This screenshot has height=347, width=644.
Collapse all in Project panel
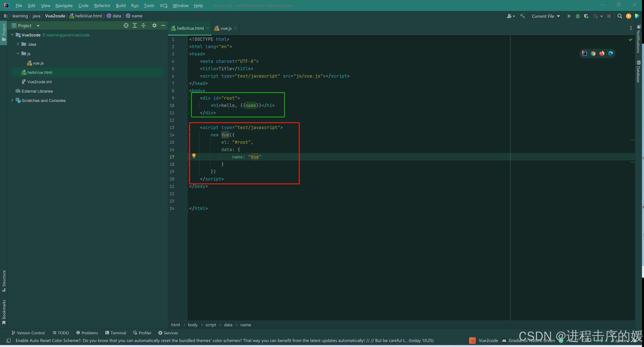click(143, 26)
